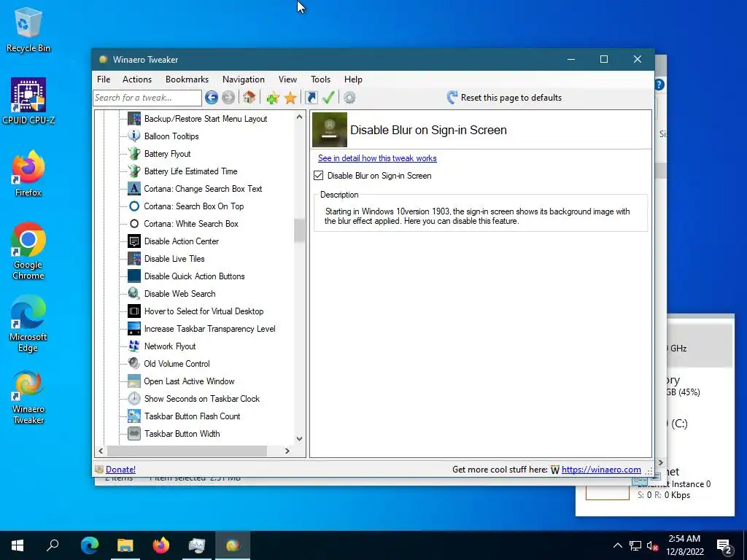The width and height of the screenshot is (747, 560).
Task: Go to the Home page icon
Action: pos(249,98)
